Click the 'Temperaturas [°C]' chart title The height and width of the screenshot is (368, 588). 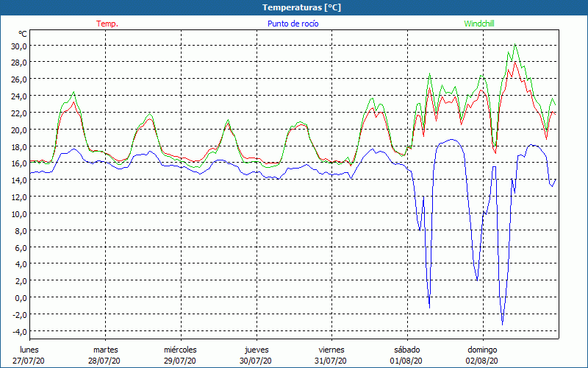tap(301, 7)
